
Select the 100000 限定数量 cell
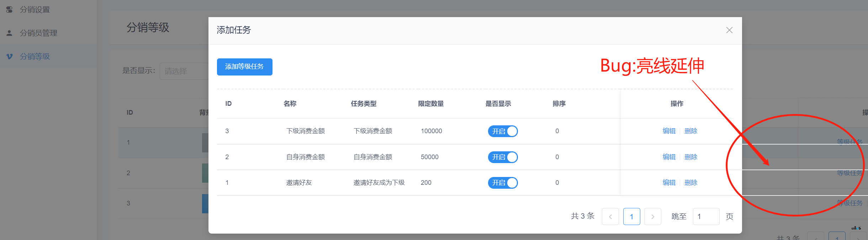[x=432, y=131]
